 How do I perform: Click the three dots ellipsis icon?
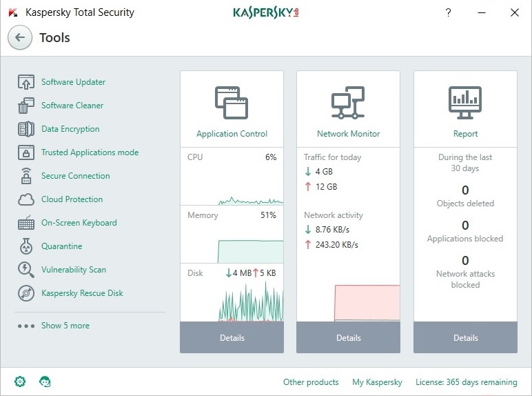(x=26, y=326)
